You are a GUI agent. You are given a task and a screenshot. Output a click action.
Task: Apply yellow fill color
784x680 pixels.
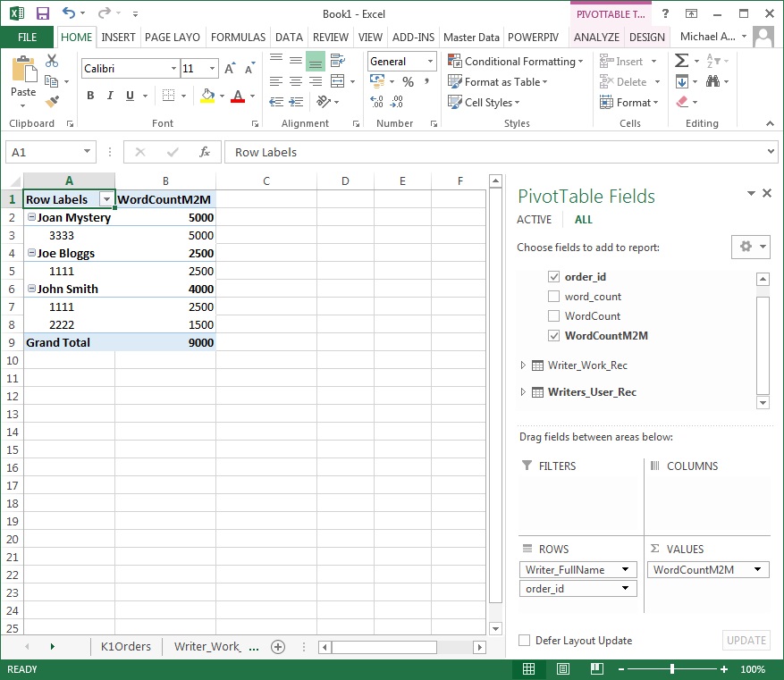[x=207, y=96]
